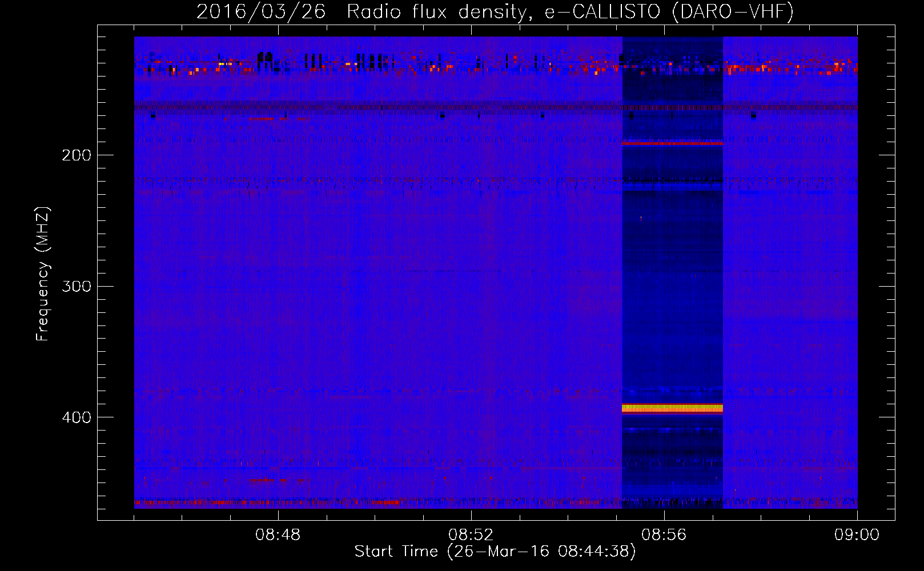Click the bright yellow band near 400 MHz
924x571 pixels.
click(x=672, y=408)
